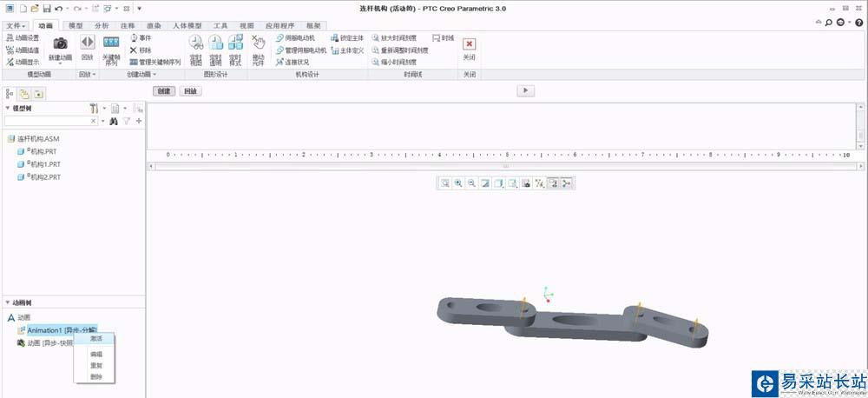
Task: Open the 文件 file menu dropdown
Action: (16, 25)
